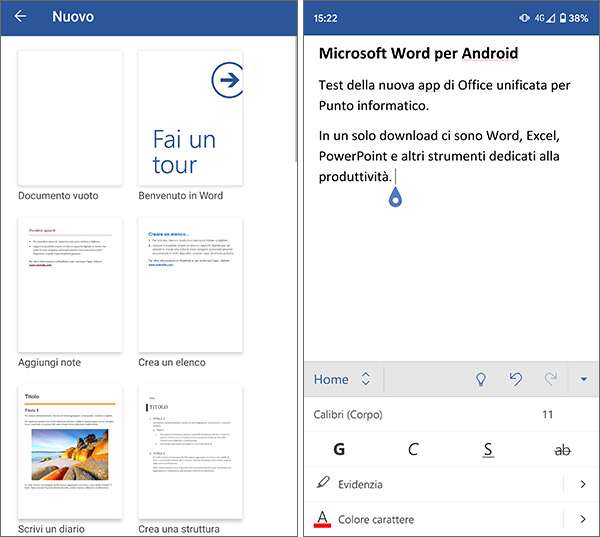Choose the Aggiungi note template thumbnail
Viewport: 600px width, 537px height.
click(70, 285)
